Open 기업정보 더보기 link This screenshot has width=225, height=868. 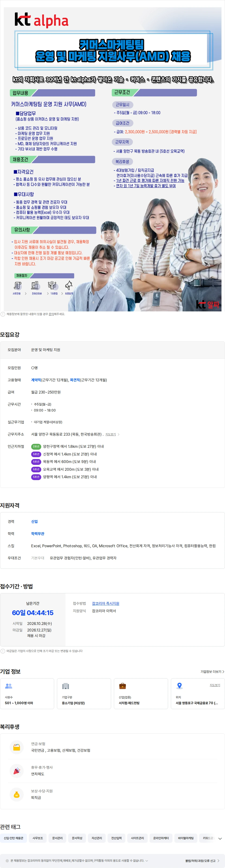pyautogui.click(x=212, y=671)
